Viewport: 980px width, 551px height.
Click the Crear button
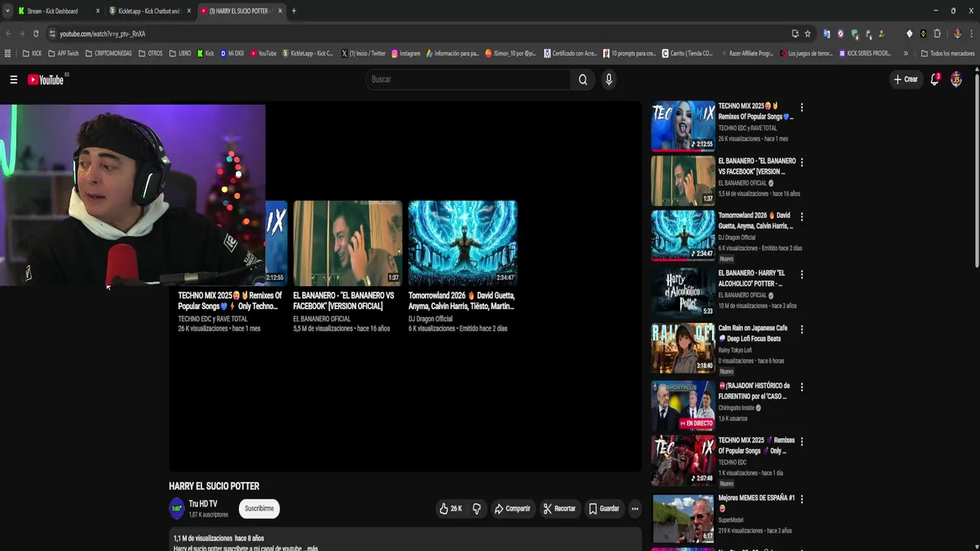[905, 80]
